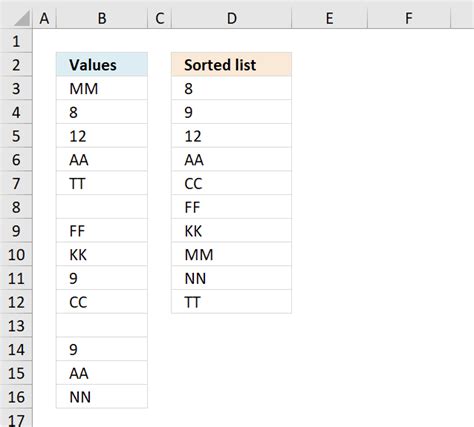Select empty cell B13 in Values column

102,326
